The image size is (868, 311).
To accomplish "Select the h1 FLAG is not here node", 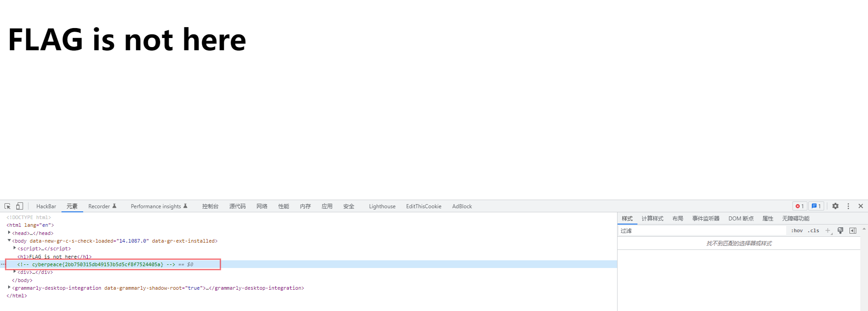I will (54, 257).
